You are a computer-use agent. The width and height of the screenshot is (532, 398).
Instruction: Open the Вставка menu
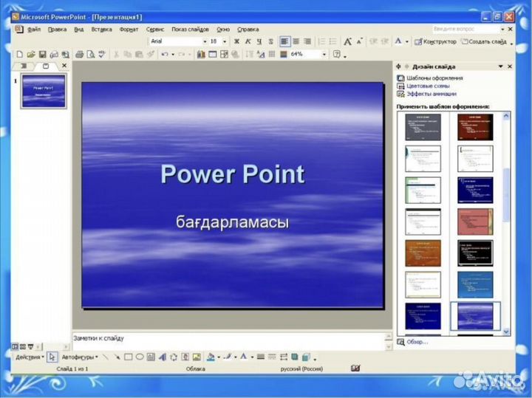click(x=101, y=30)
